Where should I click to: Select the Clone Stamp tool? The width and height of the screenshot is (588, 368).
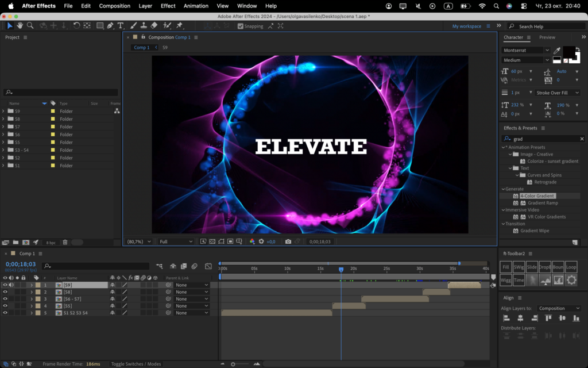pos(144,25)
